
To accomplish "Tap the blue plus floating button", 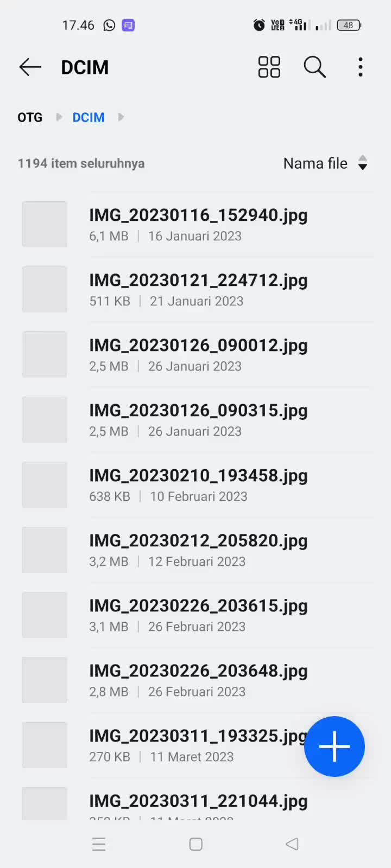I will (x=335, y=746).
